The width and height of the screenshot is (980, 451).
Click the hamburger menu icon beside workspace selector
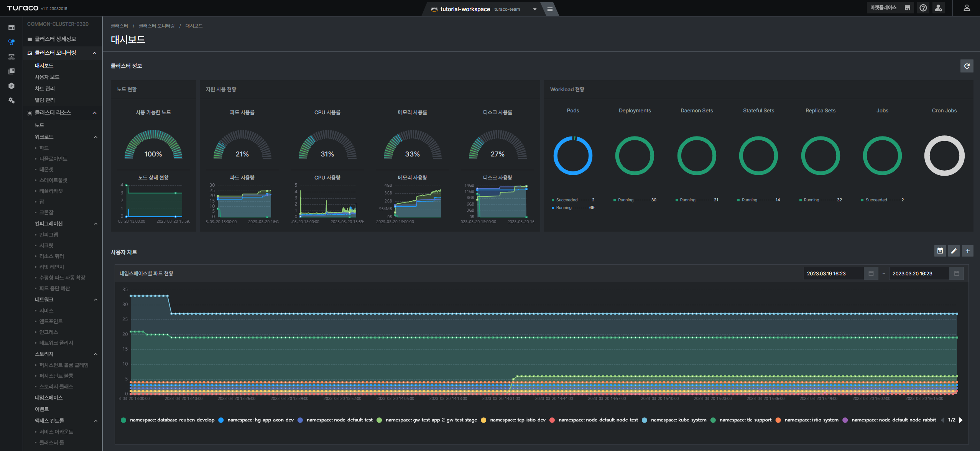(549, 9)
